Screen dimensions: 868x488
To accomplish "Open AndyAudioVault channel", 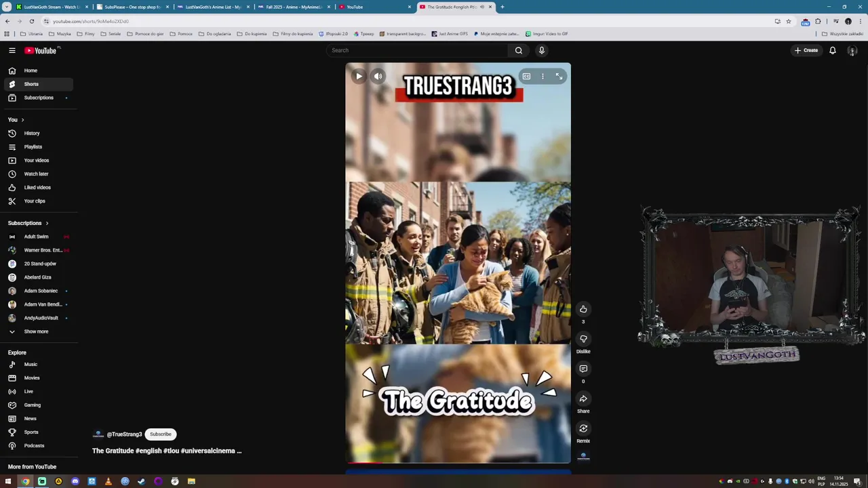I will pyautogui.click(x=38, y=318).
